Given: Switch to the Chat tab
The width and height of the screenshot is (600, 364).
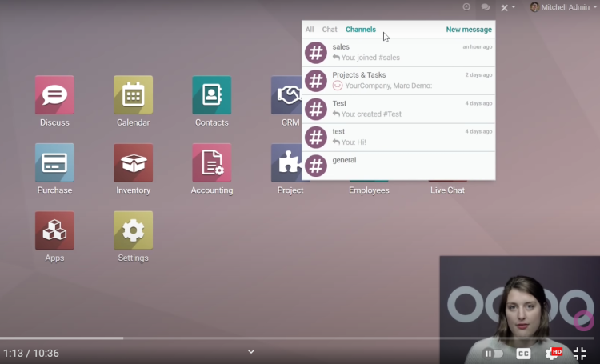Looking at the screenshot, I should click(330, 30).
